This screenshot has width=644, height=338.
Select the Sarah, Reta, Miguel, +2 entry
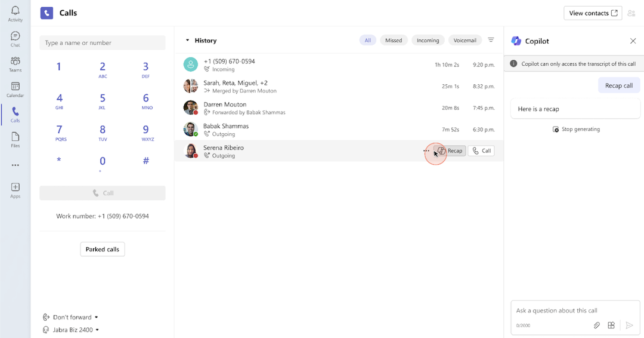tap(339, 87)
